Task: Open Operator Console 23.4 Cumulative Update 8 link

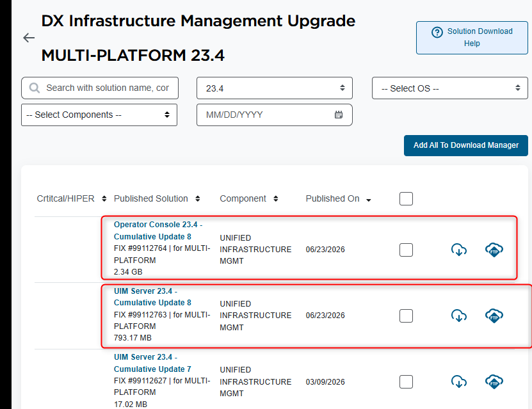Action: 158,230
